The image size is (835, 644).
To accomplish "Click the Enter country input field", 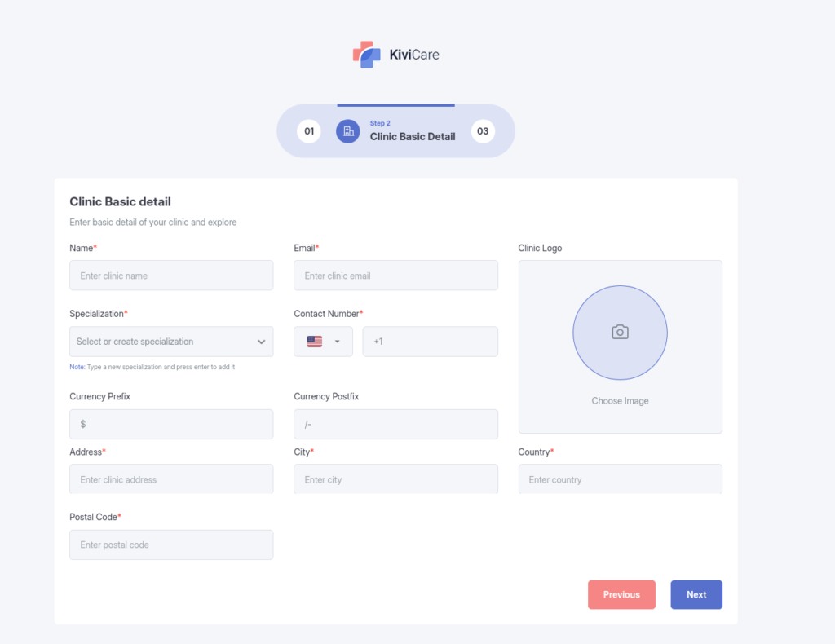I will click(x=620, y=479).
